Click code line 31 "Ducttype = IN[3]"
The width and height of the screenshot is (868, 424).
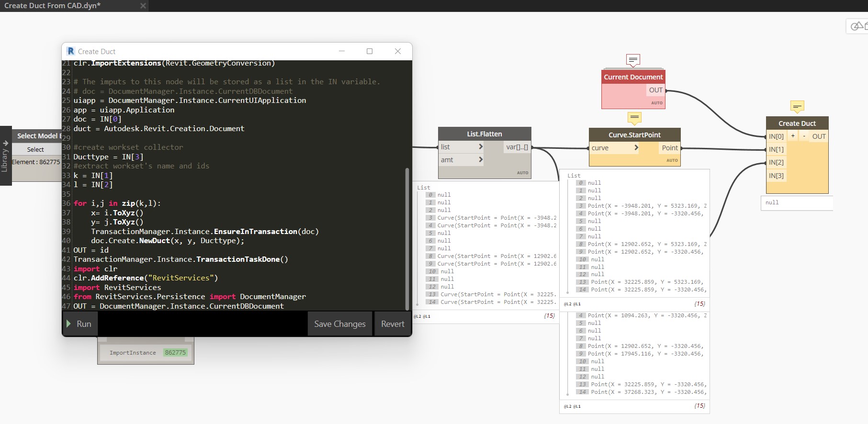pyautogui.click(x=108, y=156)
